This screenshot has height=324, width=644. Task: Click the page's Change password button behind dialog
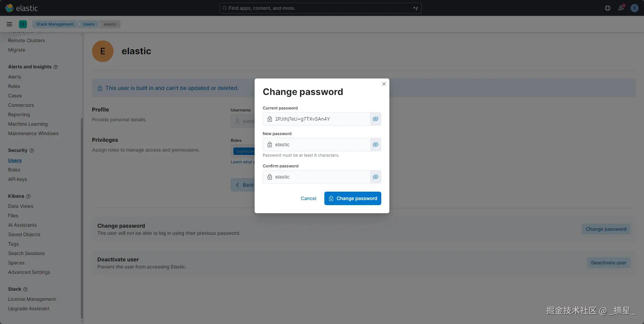[606, 229]
